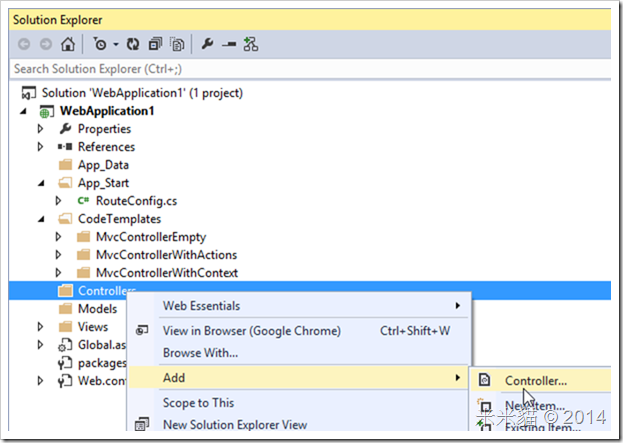The height and width of the screenshot is (443, 623).
Task: Select the App_Data folder
Action: coord(103,165)
